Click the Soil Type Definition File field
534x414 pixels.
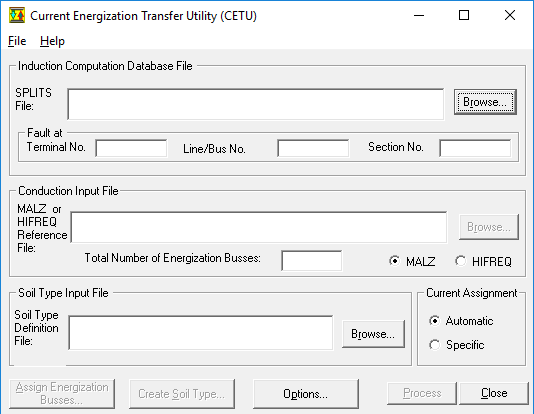(x=201, y=333)
